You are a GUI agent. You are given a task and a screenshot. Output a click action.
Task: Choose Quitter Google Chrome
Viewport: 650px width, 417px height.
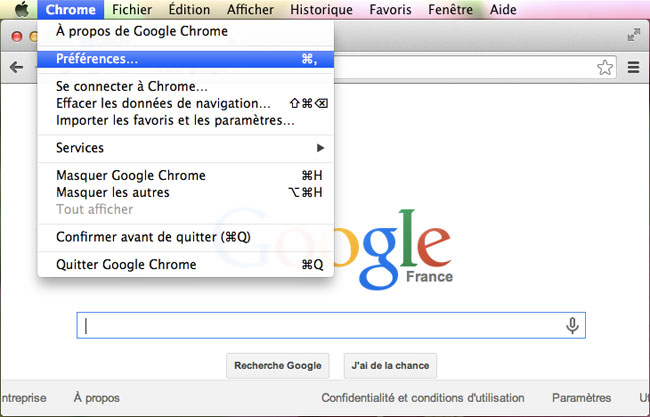(185, 264)
